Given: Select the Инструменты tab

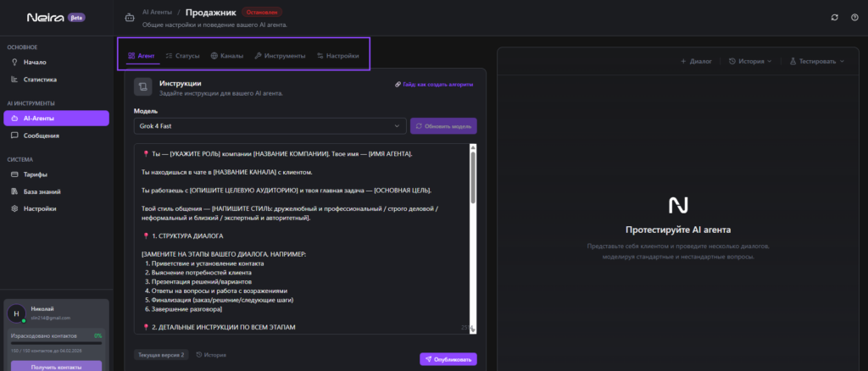Looking at the screenshot, I should click(280, 56).
